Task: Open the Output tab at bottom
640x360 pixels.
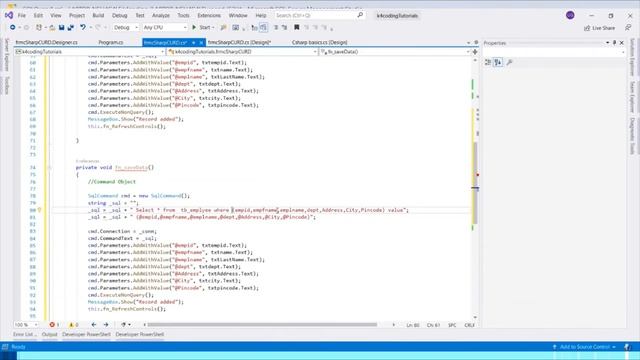Action: pyautogui.click(x=49, y=334)
